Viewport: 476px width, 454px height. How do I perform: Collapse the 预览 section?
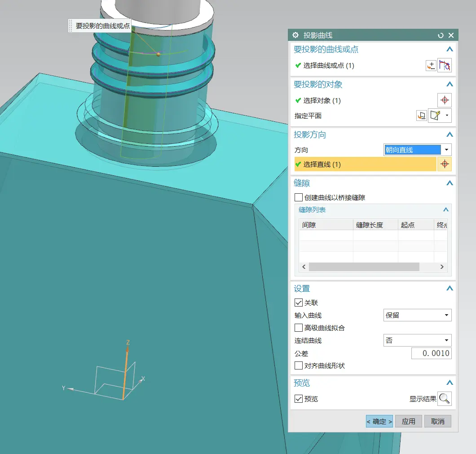[450, 383]
